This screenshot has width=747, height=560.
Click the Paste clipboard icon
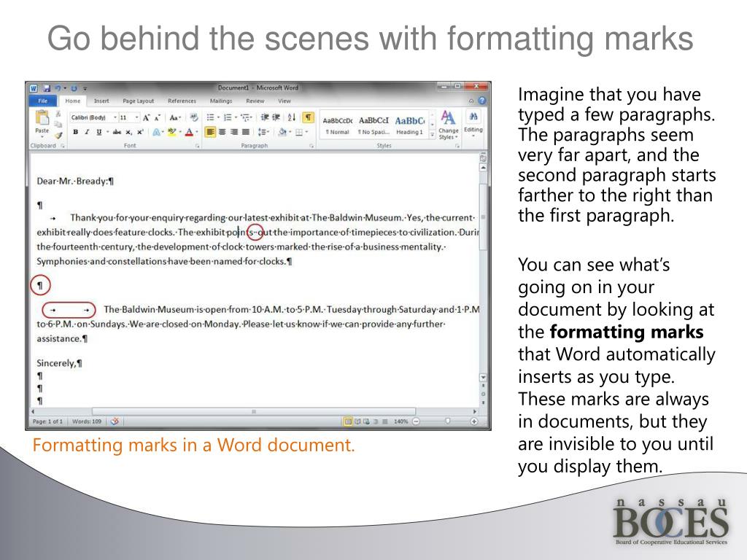click(x=42, y=117)
